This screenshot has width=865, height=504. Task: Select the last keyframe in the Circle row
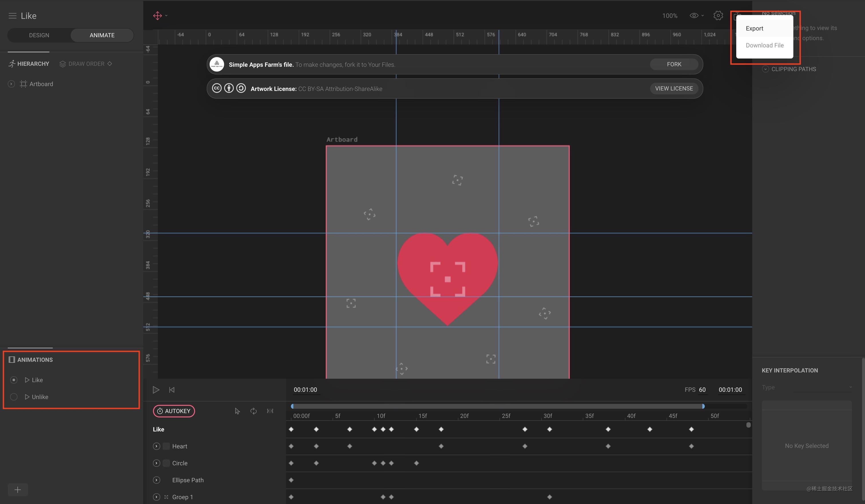(416, 463)
